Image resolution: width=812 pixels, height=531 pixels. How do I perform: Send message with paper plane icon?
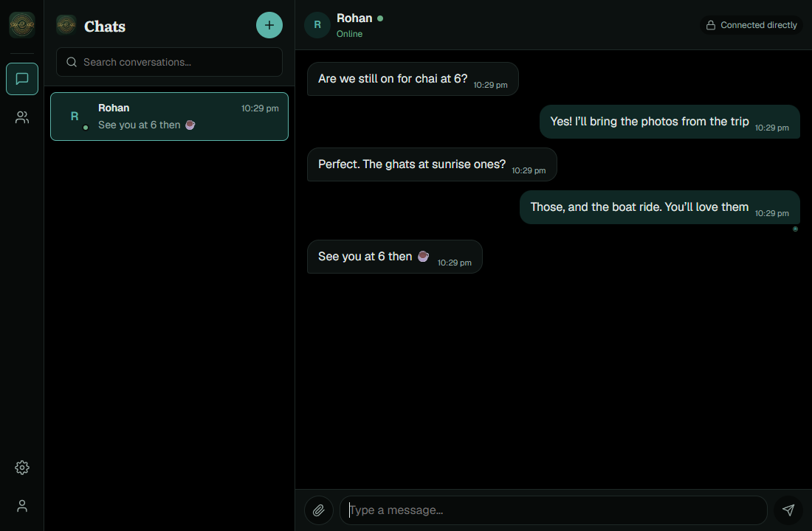(x=788, y=510)
